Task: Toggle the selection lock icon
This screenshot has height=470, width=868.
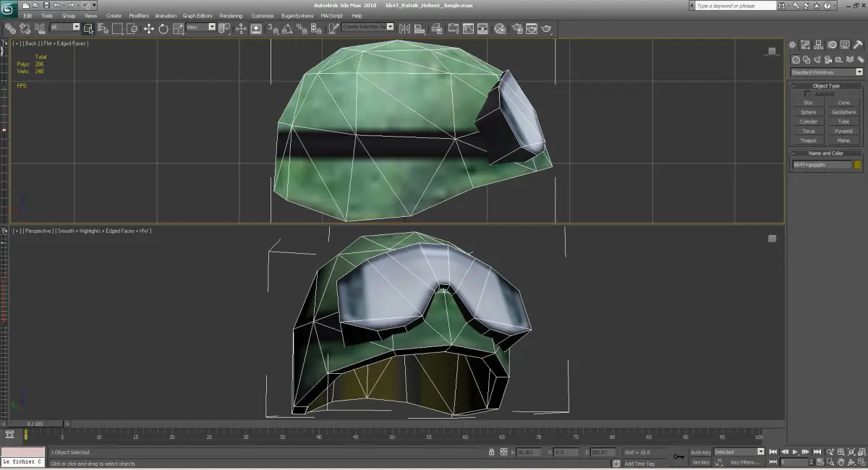Action: [492, 452]
